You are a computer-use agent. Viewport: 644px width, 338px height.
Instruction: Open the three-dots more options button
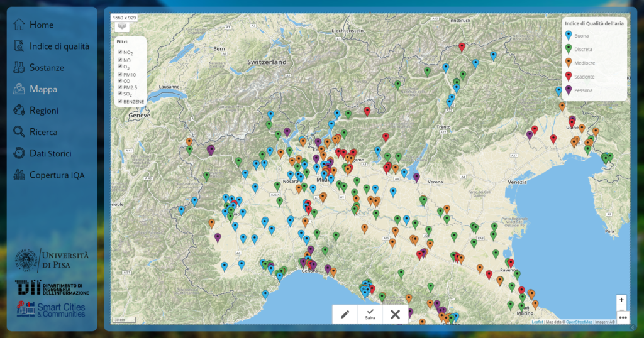(x=623, y=317)
